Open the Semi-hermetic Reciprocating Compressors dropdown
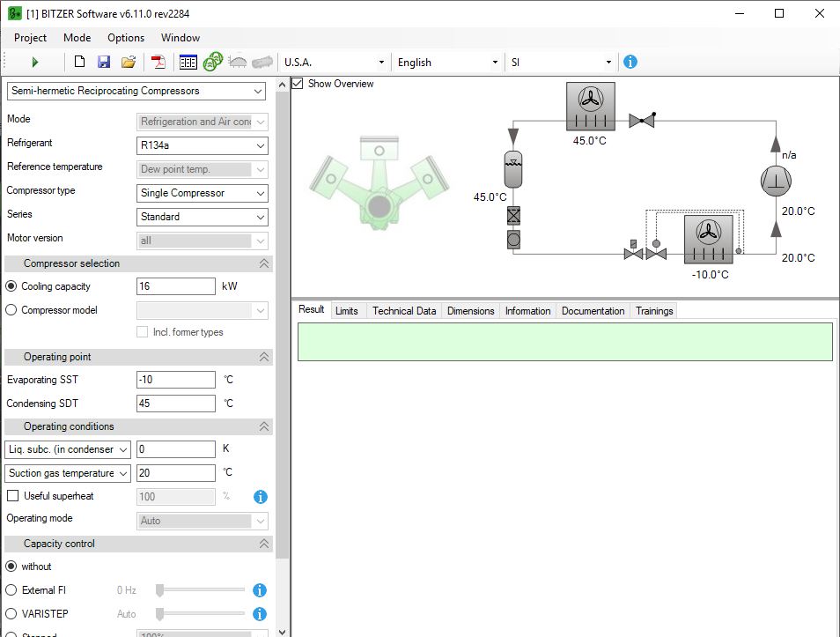840x637 pixels. (x=136, y=91)
